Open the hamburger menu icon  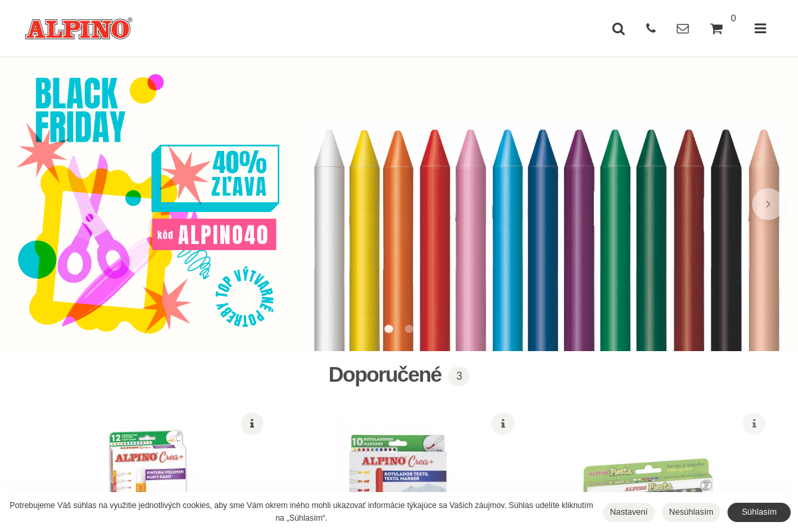click(760, 29)
